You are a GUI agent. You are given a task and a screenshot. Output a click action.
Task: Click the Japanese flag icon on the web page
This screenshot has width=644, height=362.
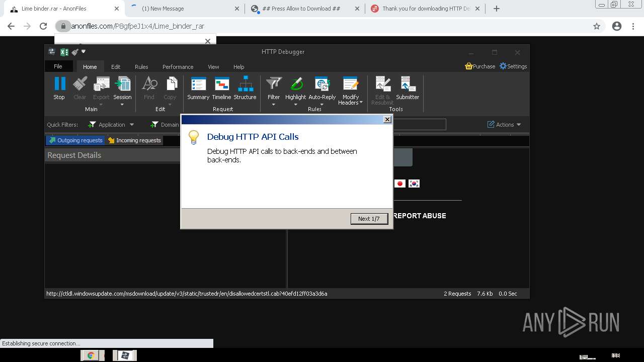(400, 184)
